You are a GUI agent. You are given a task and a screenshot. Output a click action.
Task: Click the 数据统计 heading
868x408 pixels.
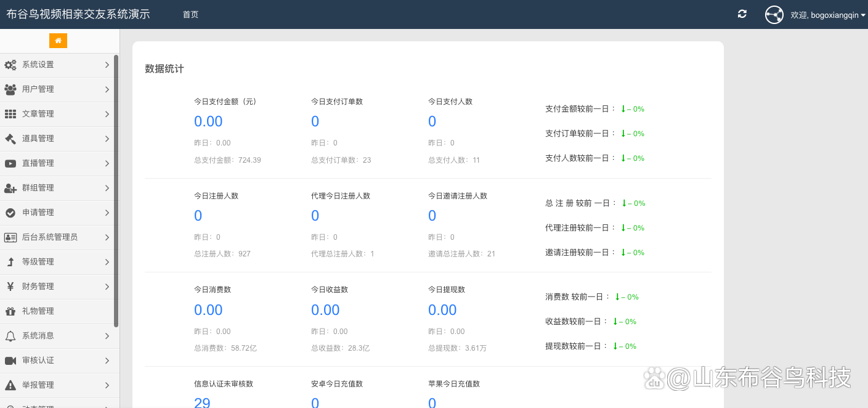pos(164,69)
